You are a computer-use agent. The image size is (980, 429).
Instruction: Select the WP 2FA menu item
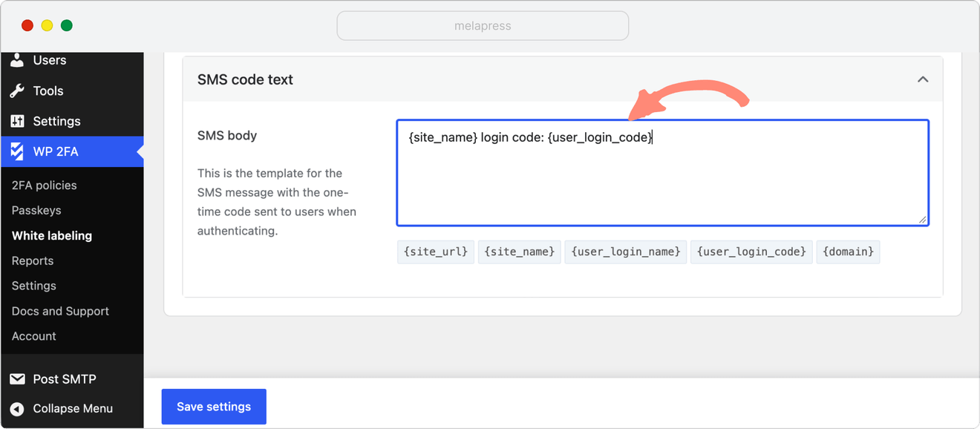point(72,151)
